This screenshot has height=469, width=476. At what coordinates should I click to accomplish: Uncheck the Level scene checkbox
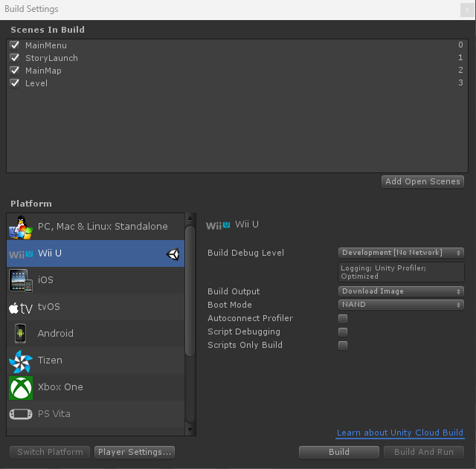[x=14, y=83]
